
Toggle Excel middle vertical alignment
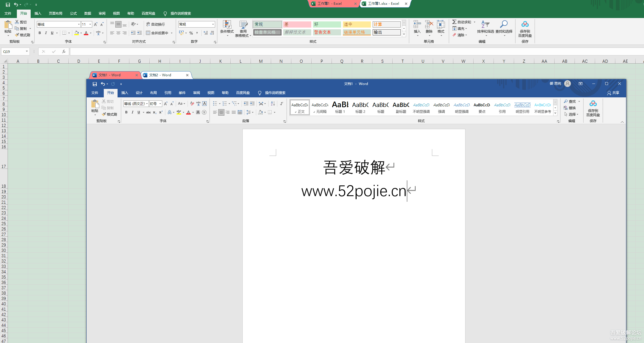click(118, 24)
